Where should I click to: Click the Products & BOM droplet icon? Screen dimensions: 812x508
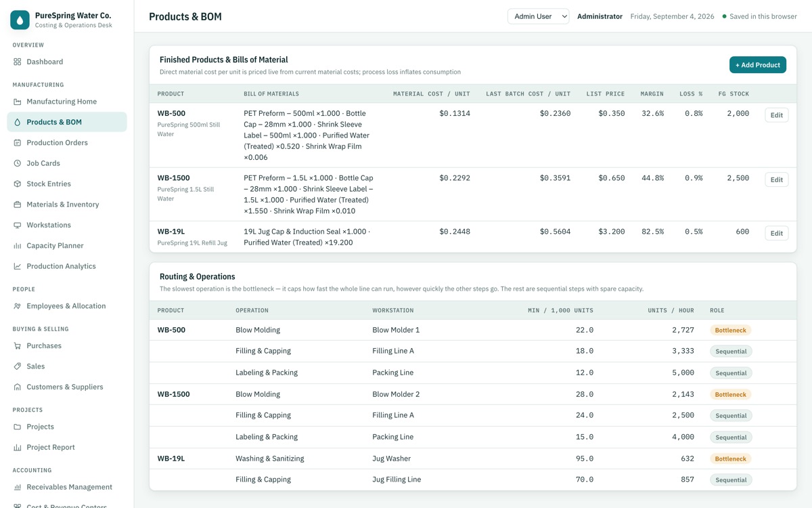(18, 122)
